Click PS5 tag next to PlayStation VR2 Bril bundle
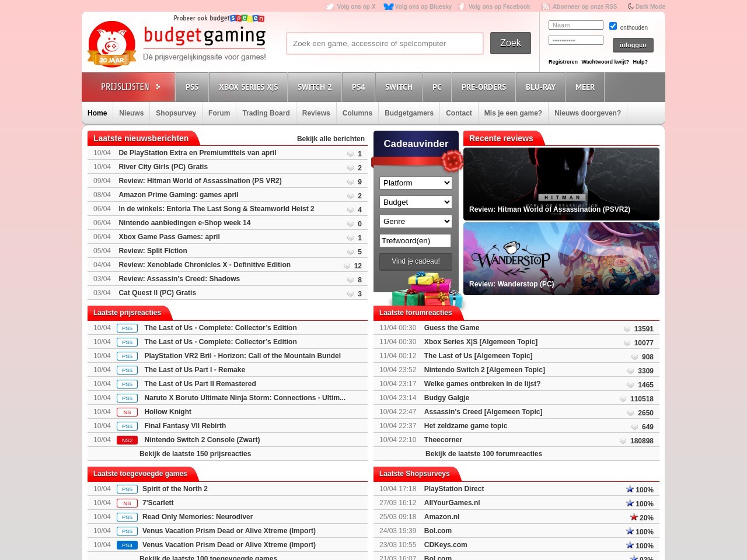747x560 pixels. [127, 356]
